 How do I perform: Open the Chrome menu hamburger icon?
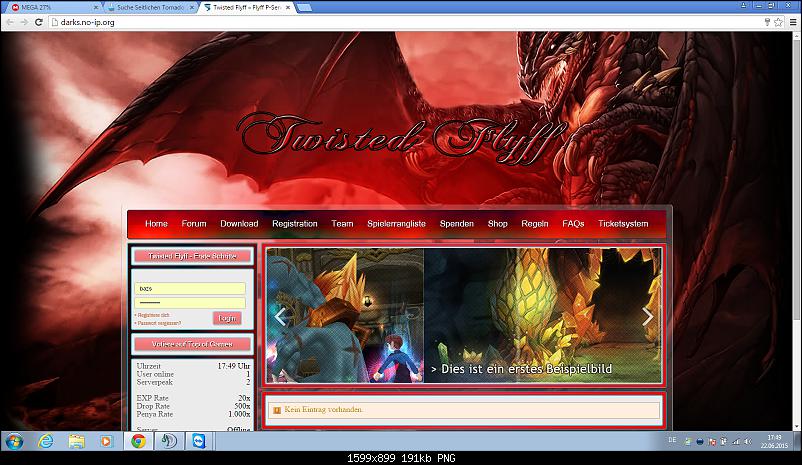click(x=793, y=22)
